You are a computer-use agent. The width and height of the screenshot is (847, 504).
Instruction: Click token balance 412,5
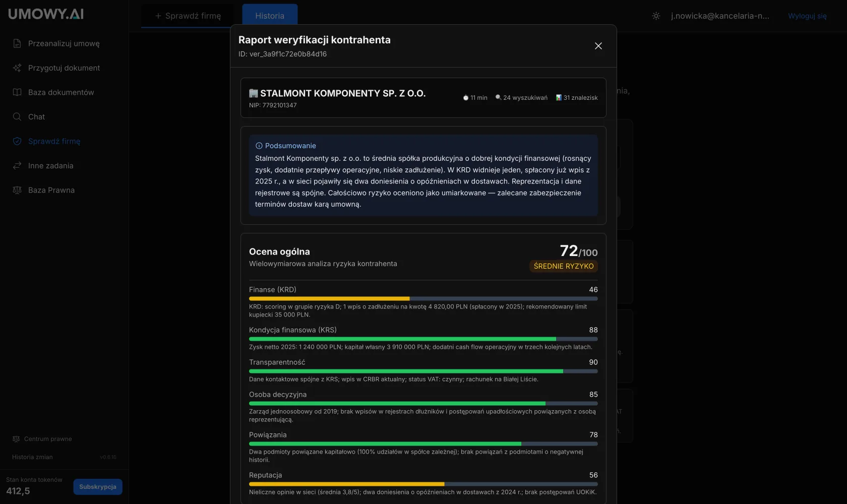(18, 491)
